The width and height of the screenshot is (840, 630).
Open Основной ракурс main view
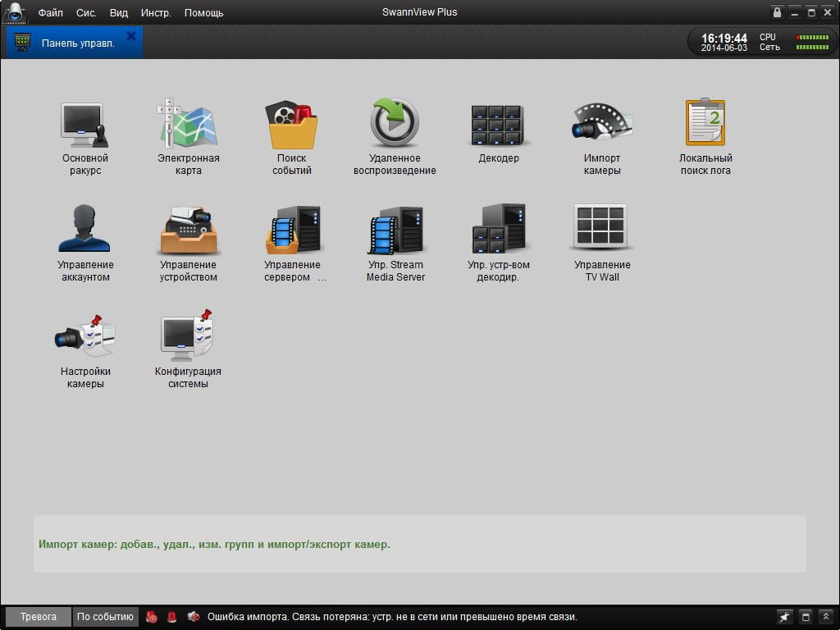coord(84,137)
